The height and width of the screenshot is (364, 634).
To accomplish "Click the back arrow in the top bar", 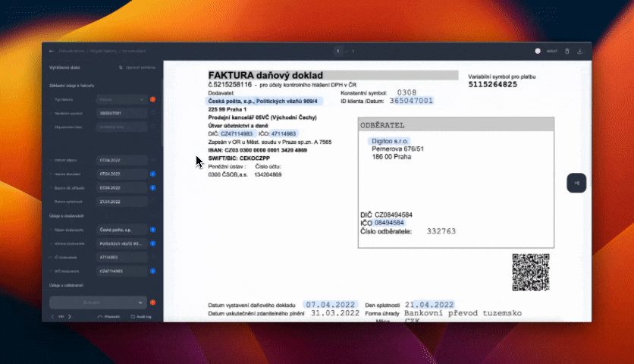I will (52, 51).
